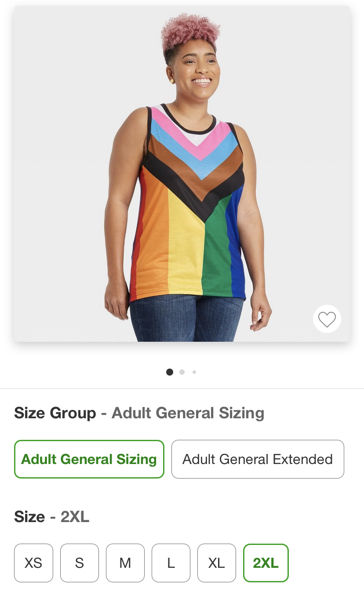Click the bold Size heading label
Image resolution: width=364 pixels, height=603 pixels.
tap(29, 517)
